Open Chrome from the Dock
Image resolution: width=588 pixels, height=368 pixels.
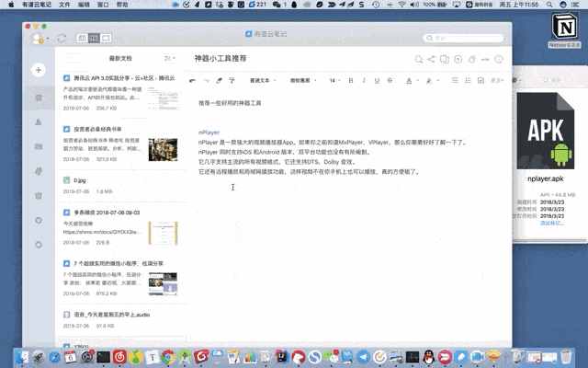(168, 356)
